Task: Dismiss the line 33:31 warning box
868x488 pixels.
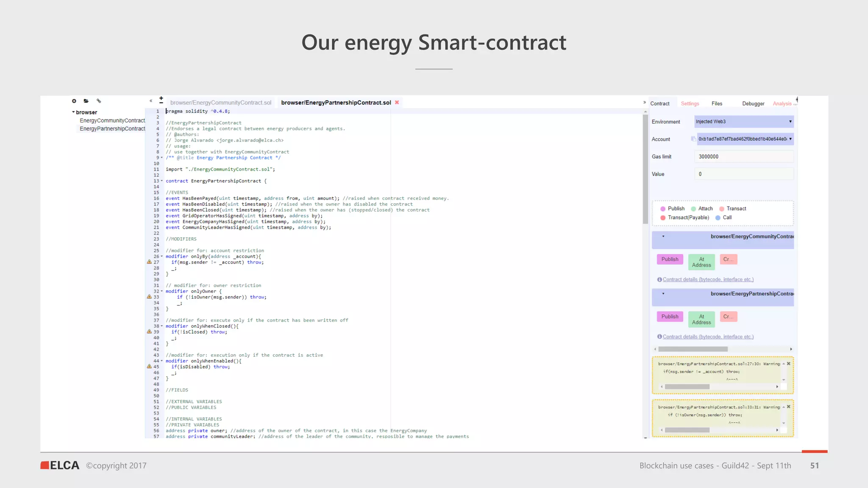Action: pyautogui.click(x=789, y=407)
